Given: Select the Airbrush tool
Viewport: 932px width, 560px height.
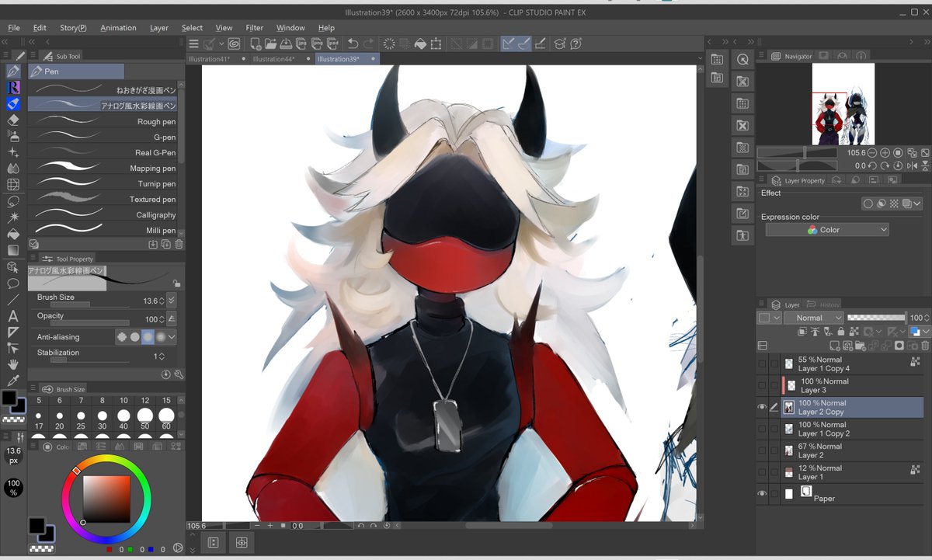Looking at the screenshot, I should (12, 135).
